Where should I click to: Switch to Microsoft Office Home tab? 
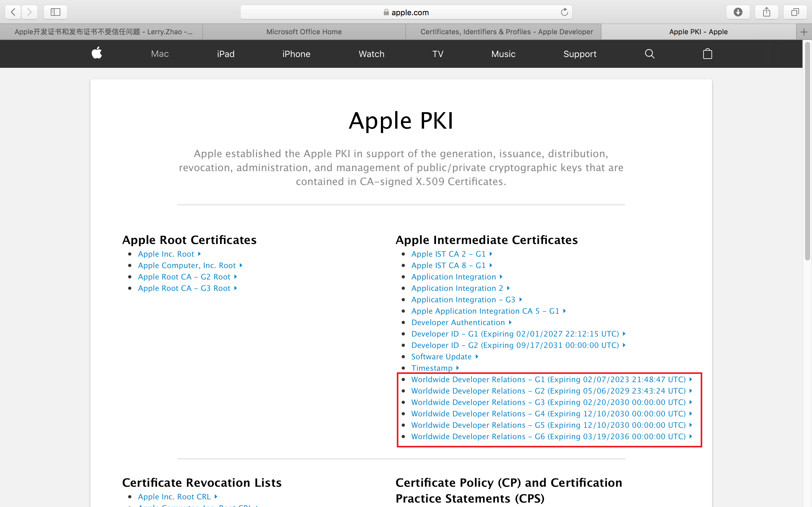(x=304, y=32)
